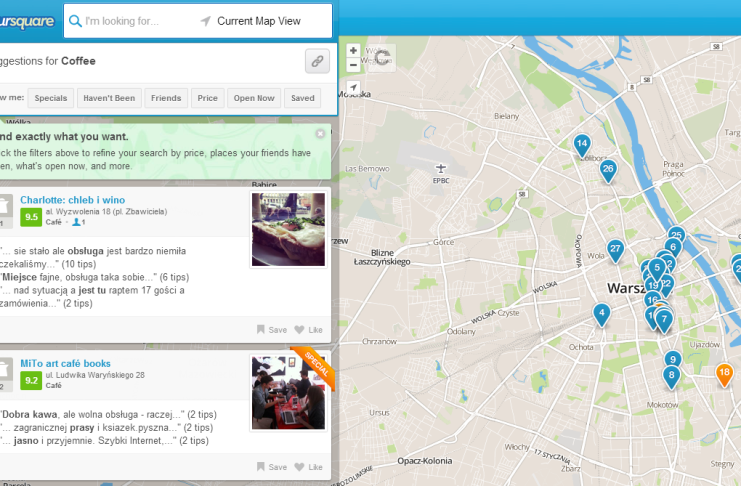Select map pin 27
Viewport: 741px width, 486px height.
coord(615,249)
